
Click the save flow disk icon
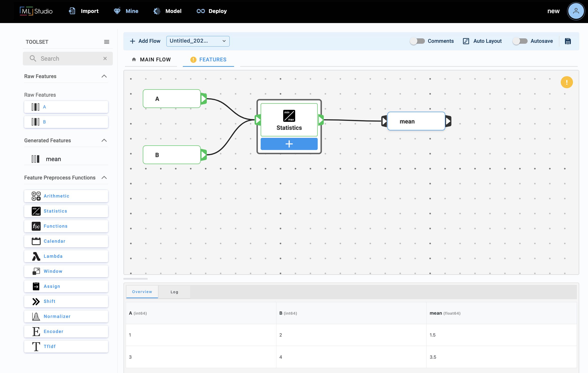pos(568,41)
